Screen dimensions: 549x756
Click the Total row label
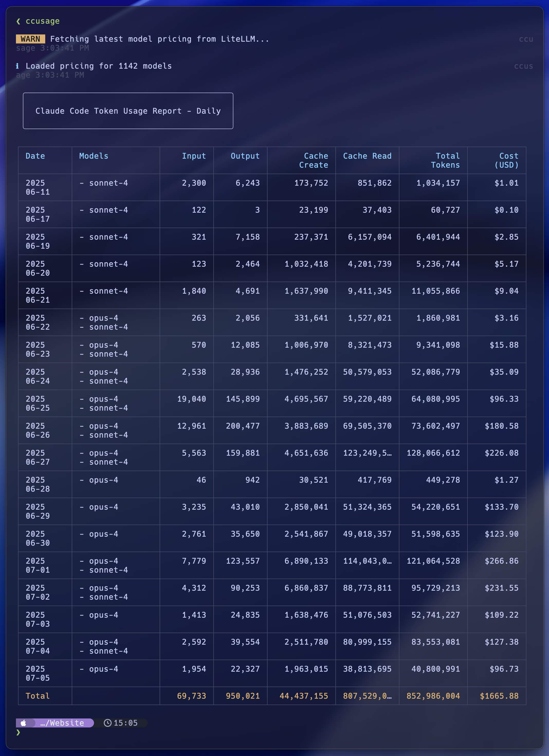38,696
